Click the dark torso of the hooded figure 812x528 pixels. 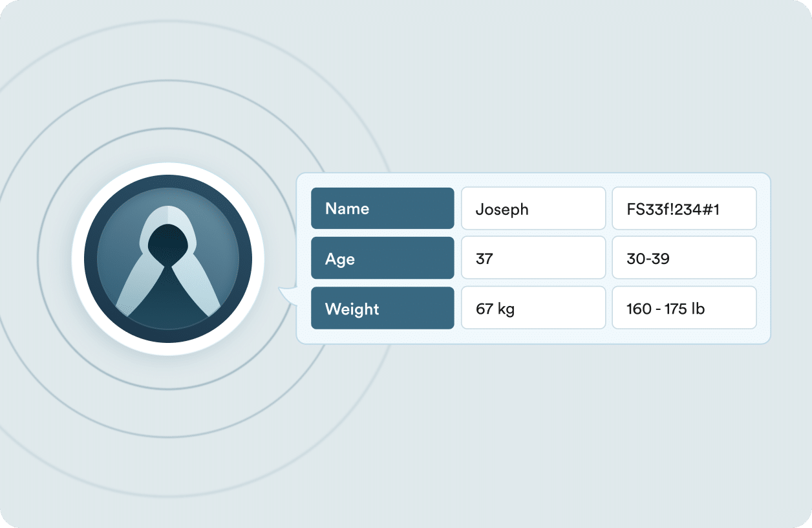click(x=168, y=298)
